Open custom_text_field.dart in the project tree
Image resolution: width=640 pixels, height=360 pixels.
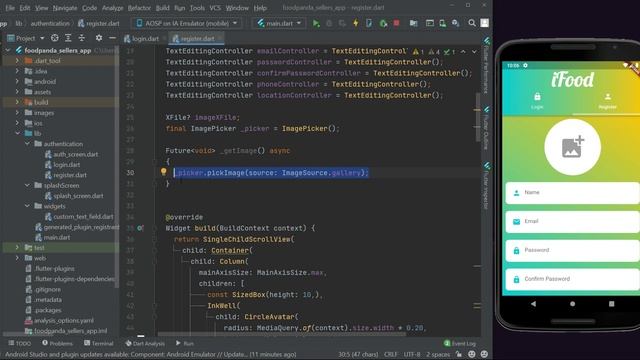point(83,217)
